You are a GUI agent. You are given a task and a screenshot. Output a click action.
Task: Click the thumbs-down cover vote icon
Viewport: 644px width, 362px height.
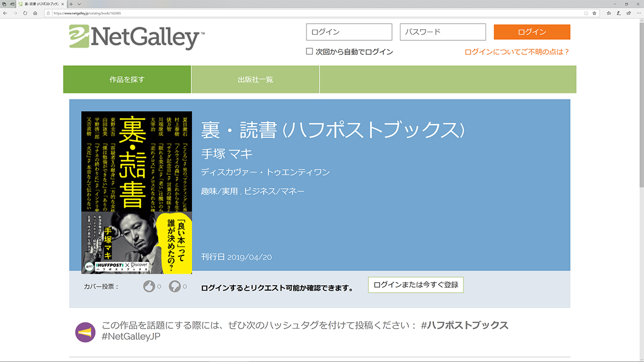point(175,286)
